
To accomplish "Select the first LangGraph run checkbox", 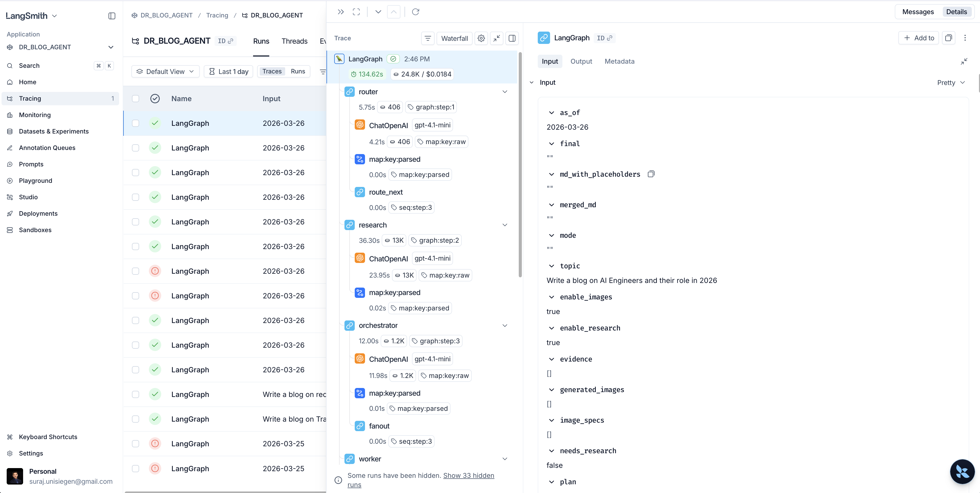I will [136, 123].
